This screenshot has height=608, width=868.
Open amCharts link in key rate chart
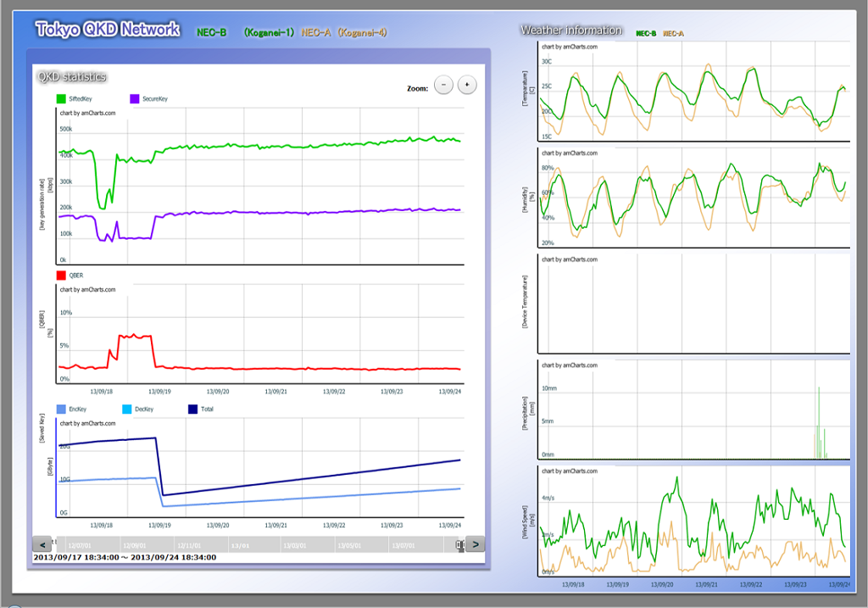point(87,113)
